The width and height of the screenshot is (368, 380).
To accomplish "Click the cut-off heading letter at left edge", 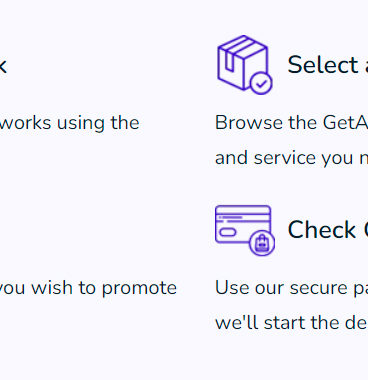I will [3, 65].
